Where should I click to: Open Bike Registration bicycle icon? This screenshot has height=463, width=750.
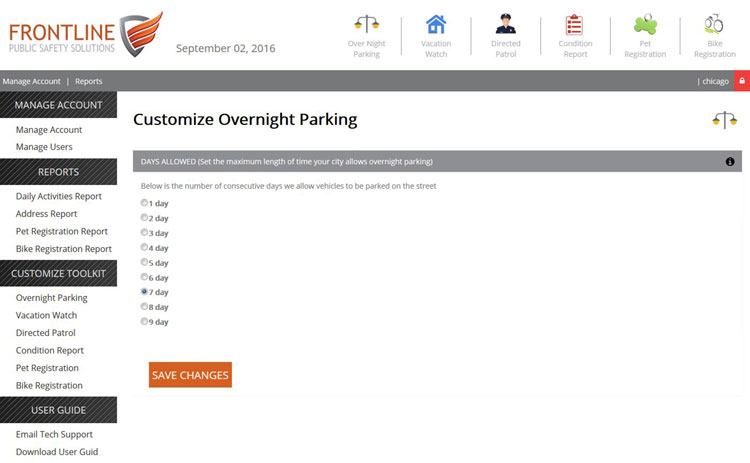pyautogui.click(x=714, y=23)
